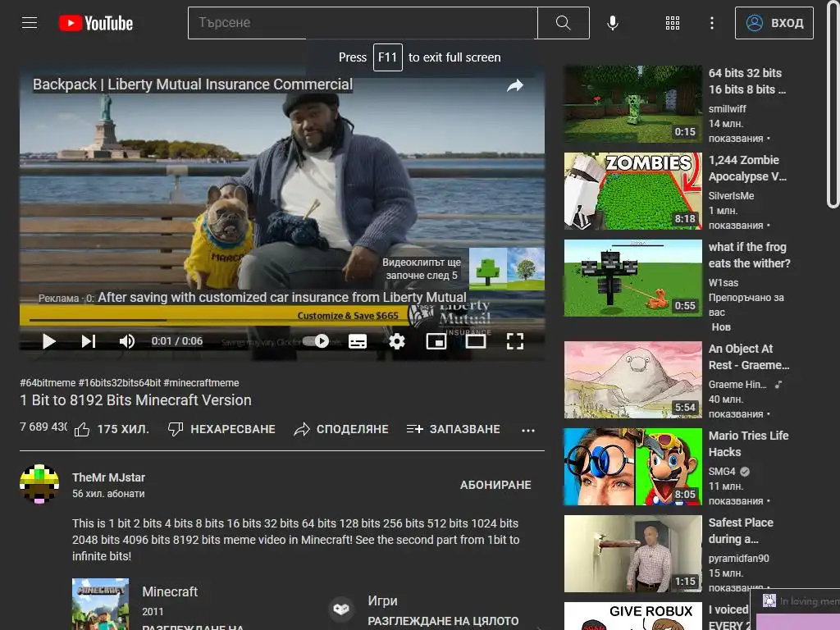The width and height of the screenshot is (840, 630).
Task: Focus the Търсене search field
Action: point(363,23)
